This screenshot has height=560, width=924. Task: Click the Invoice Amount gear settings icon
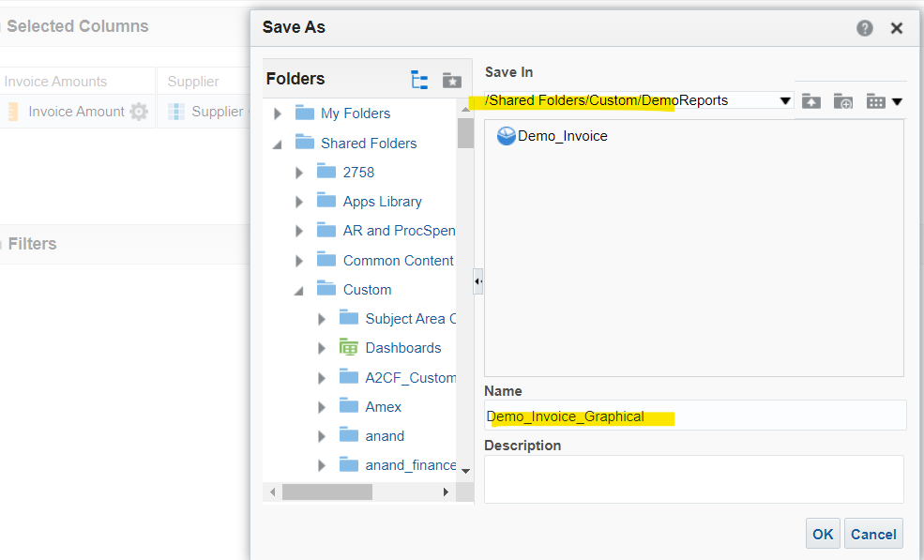(x=139, y=112)
